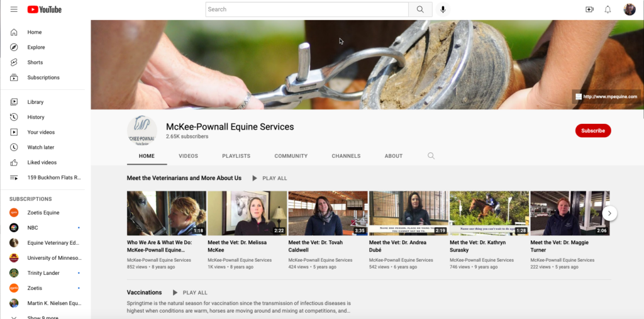The image size is (644, 319).
Task: Switch to the ABOUT tab
Action: coord(394,156)
